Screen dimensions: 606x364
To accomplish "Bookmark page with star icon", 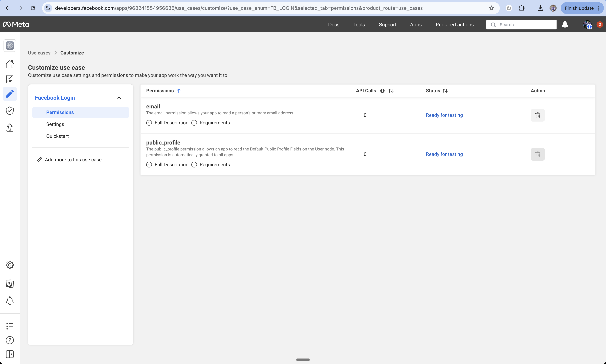I will (491, 8).
